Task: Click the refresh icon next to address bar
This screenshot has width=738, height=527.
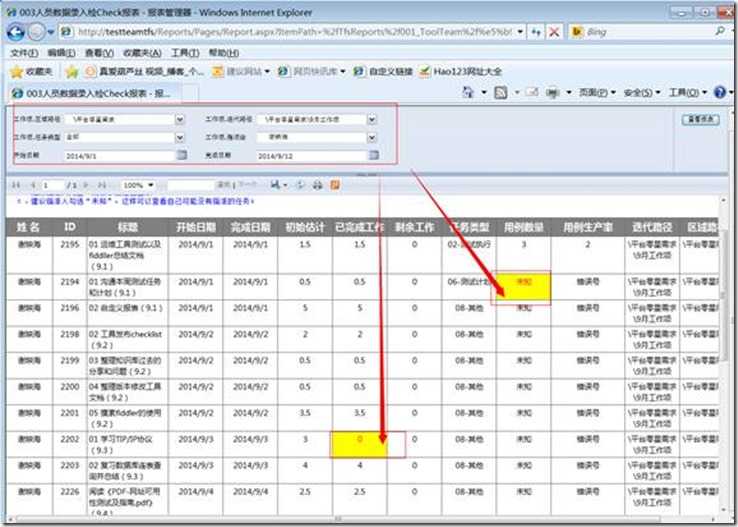Action: pyautogui.click(x=536, y=32)
